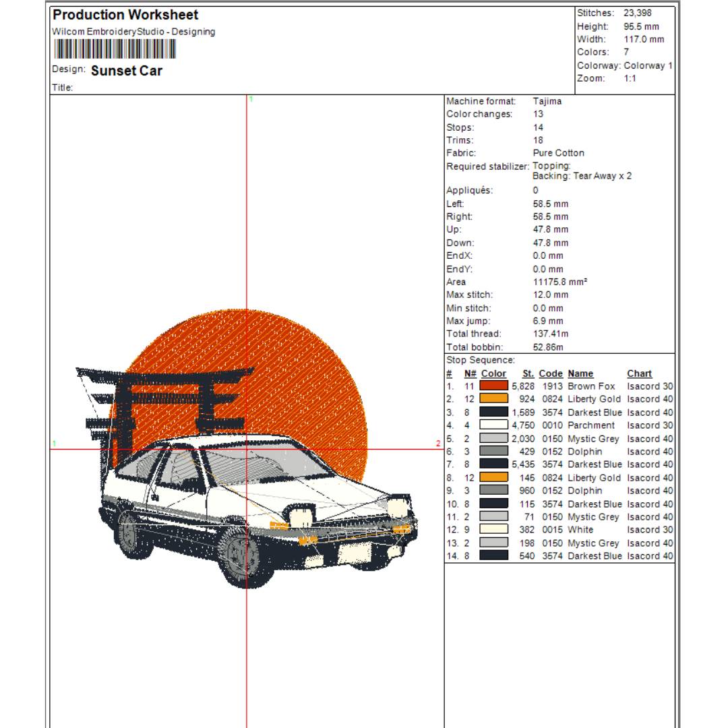Click the 12.0 mm max stitch value
Image resolution: width=728 pixels, height=728 pixels.
[551, 295]
